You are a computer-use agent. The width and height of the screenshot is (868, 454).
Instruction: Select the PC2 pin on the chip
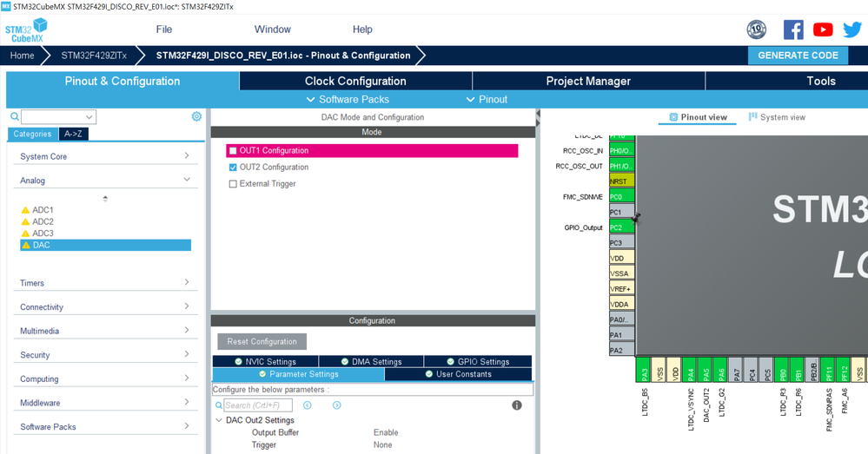[621, 227]
